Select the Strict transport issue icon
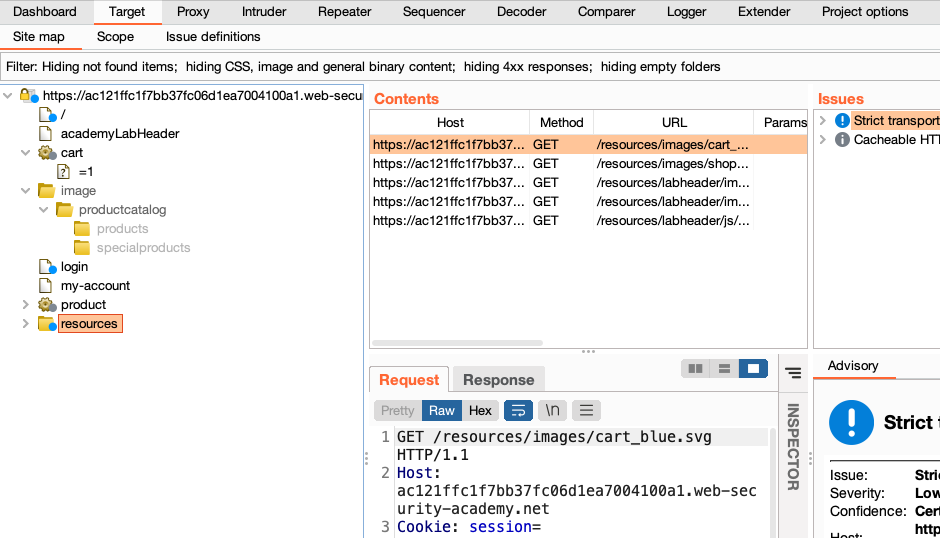Image resolution: width=940 pixels, height=538 pixels. click(x=842, y=121)
